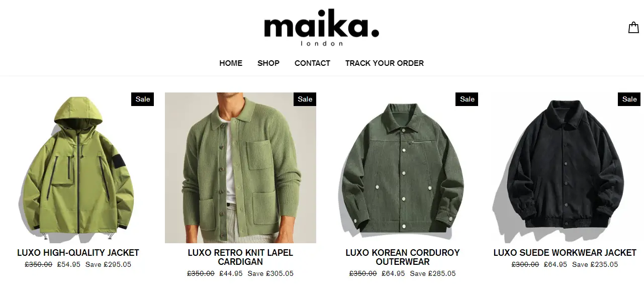Click Sale badge on suede jacket
Viewport: 644px width, 298px height.
pyautogui.click(x=629, y=99)
